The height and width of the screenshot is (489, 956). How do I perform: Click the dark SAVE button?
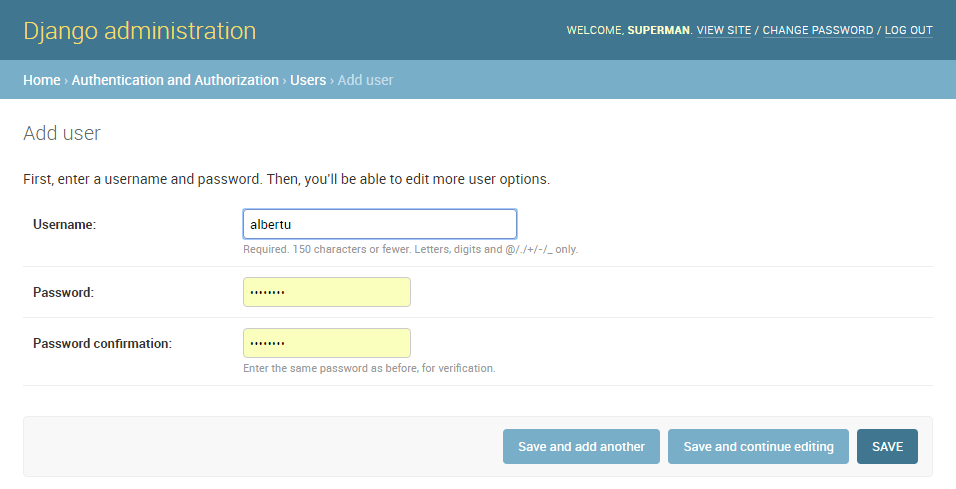point(887,447)
